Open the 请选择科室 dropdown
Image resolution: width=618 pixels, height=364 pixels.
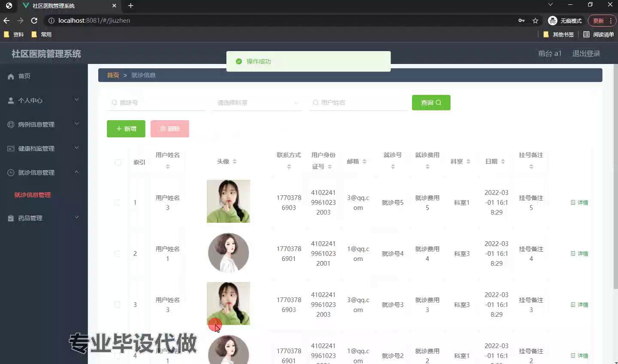257,103
